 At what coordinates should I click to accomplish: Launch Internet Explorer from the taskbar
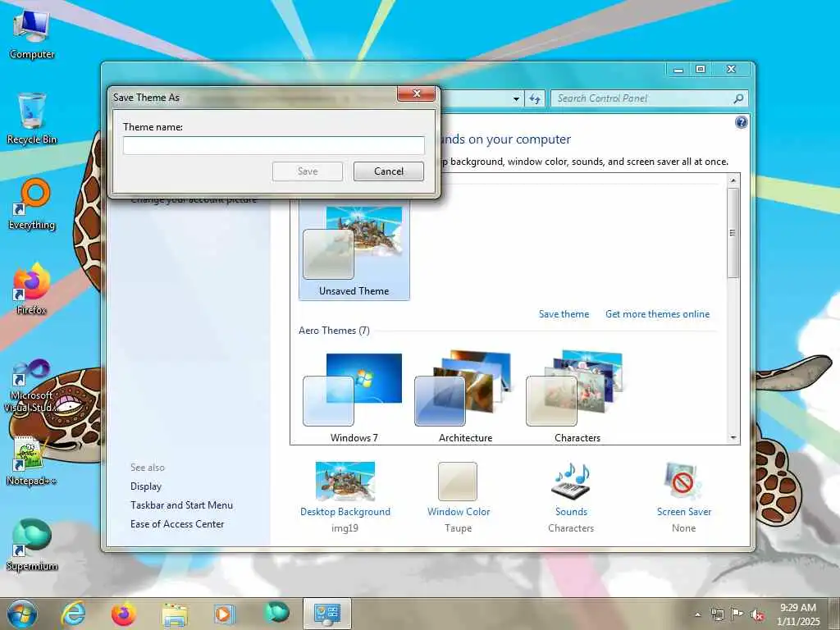(73, 614)
